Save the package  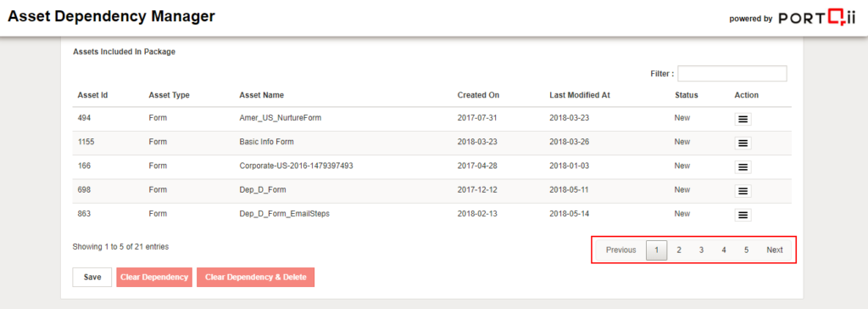92,278
